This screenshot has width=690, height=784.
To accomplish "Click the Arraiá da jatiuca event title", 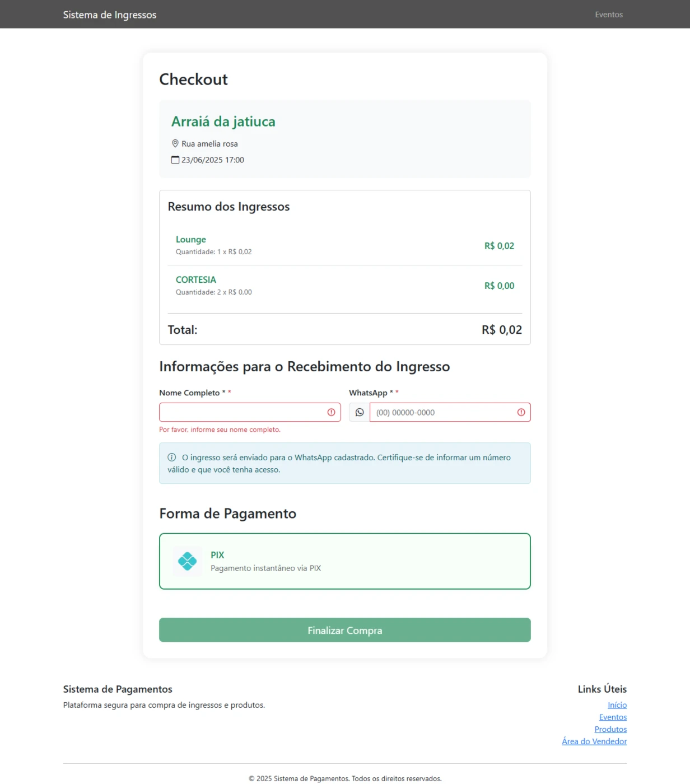I will click(223, 122).
